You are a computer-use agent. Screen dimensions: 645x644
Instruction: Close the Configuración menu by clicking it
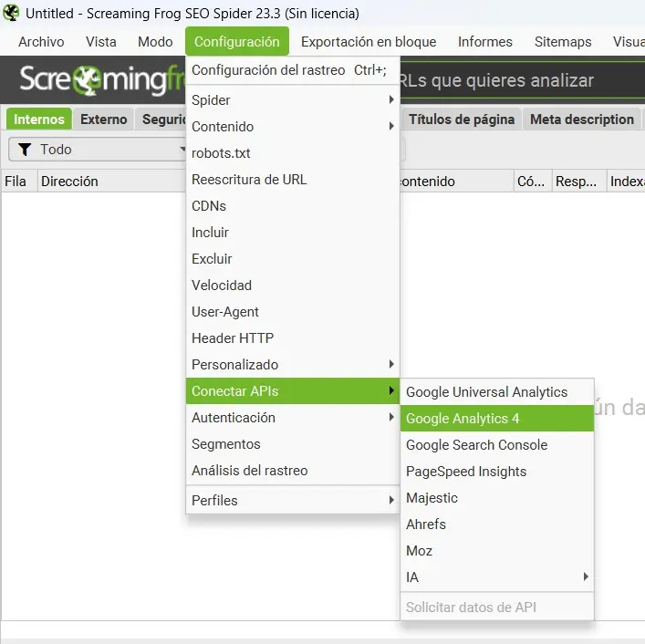[237, 42]
